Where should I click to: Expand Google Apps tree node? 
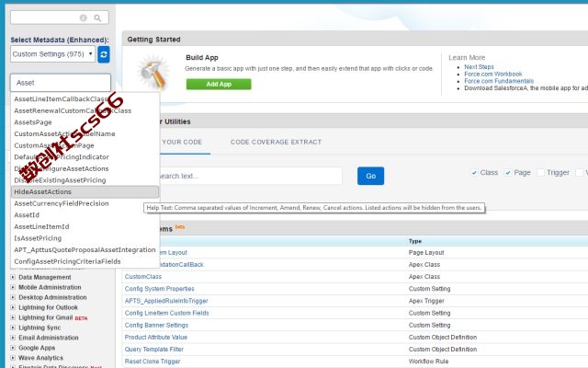coord(13,348)
